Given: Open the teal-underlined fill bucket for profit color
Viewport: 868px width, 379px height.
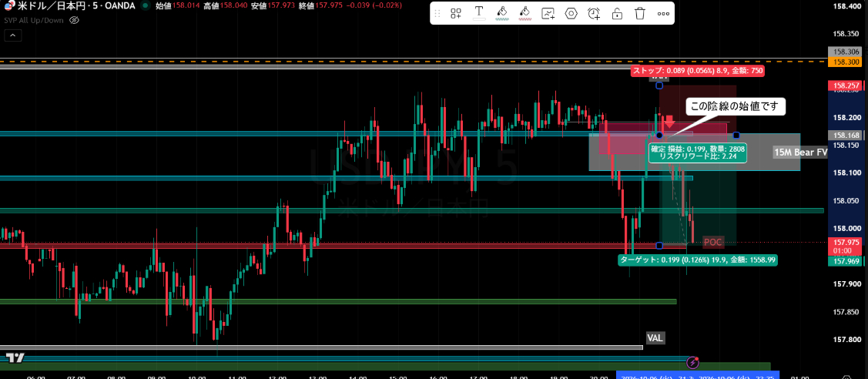Looking at the screenshot, I should 501,13.
